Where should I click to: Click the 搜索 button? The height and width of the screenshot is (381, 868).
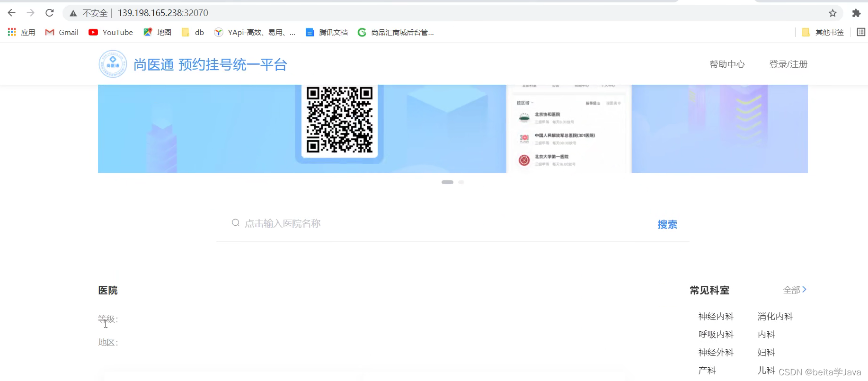(667, 224)
